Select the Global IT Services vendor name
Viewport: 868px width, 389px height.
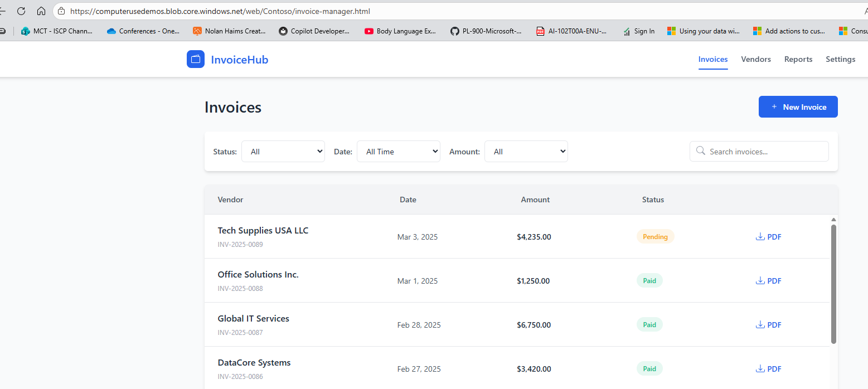coord(254,319)
